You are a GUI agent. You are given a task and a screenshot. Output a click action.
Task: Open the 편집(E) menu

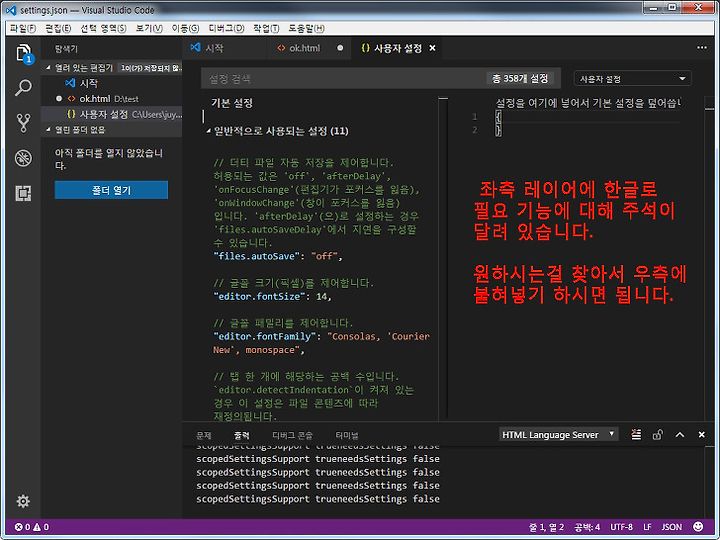[x=58, y=28]
